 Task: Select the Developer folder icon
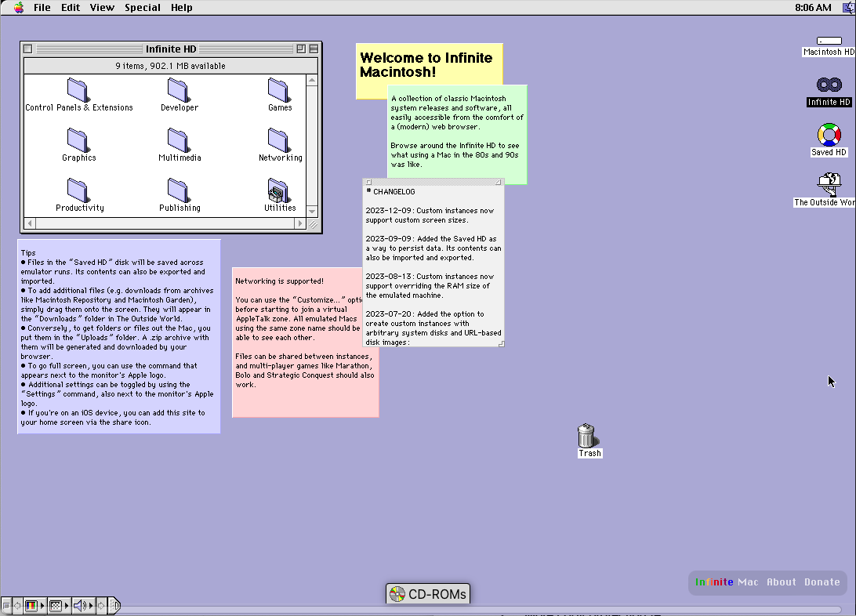point(179,90)
